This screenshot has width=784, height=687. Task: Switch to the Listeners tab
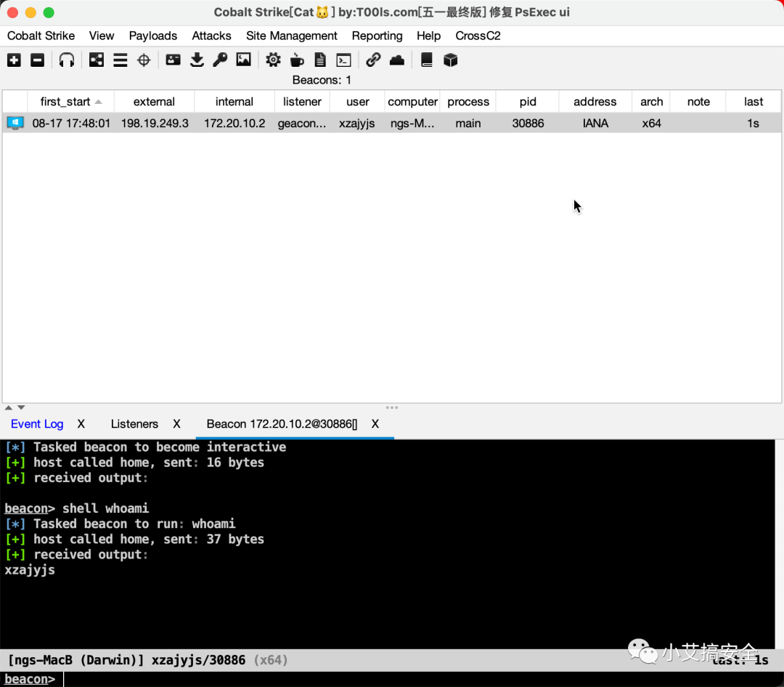[134, 424]
